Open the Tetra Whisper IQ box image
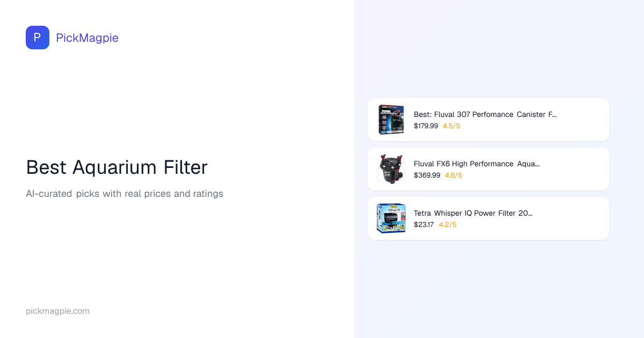The image size is (644, 338). 391,218
